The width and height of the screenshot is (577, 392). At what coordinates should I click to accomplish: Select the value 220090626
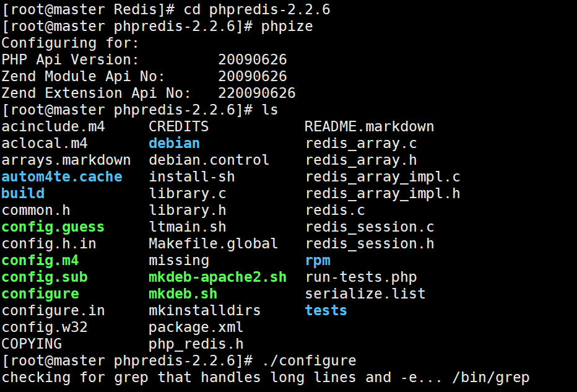pos(256,93)
